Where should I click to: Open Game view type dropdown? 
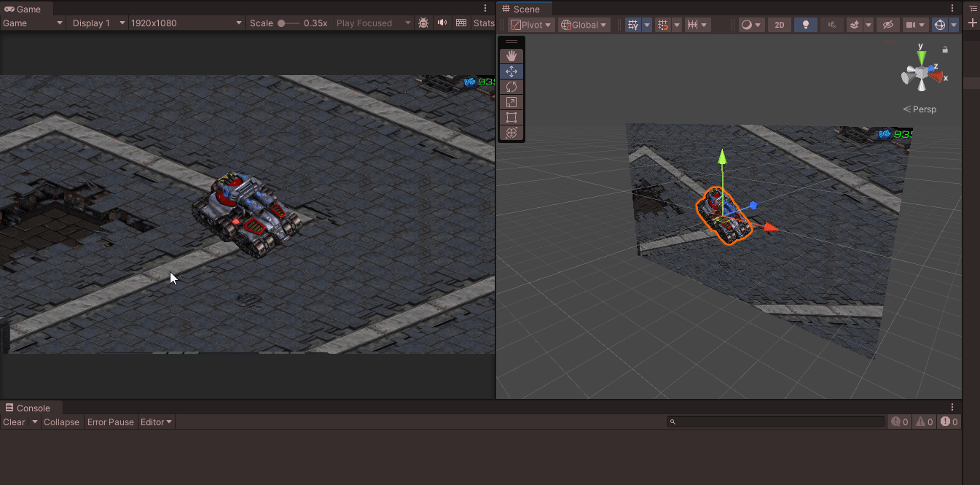[x=33, y=23]
